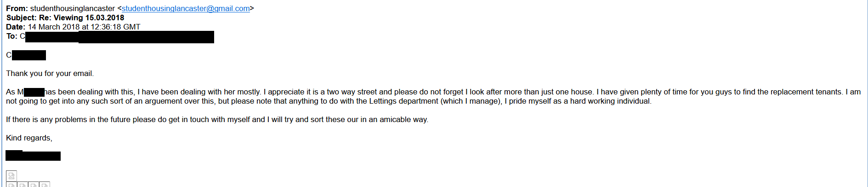Click the third broken image in the bottom row
The width and height of the screenshot is (868, 187).
click(x=34, y=185)
